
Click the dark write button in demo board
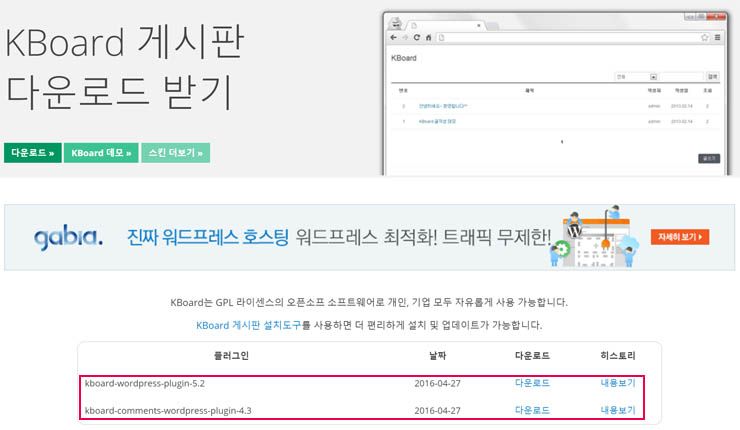point(708,158)
